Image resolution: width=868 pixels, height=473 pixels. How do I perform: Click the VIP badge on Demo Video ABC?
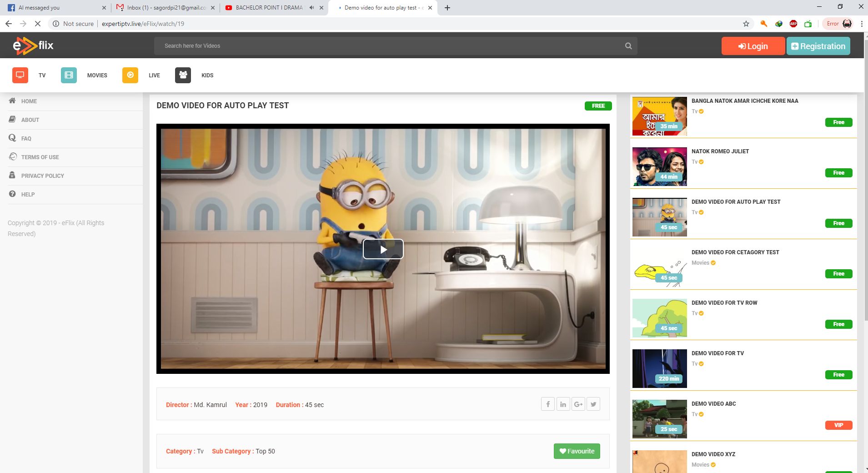839,425
